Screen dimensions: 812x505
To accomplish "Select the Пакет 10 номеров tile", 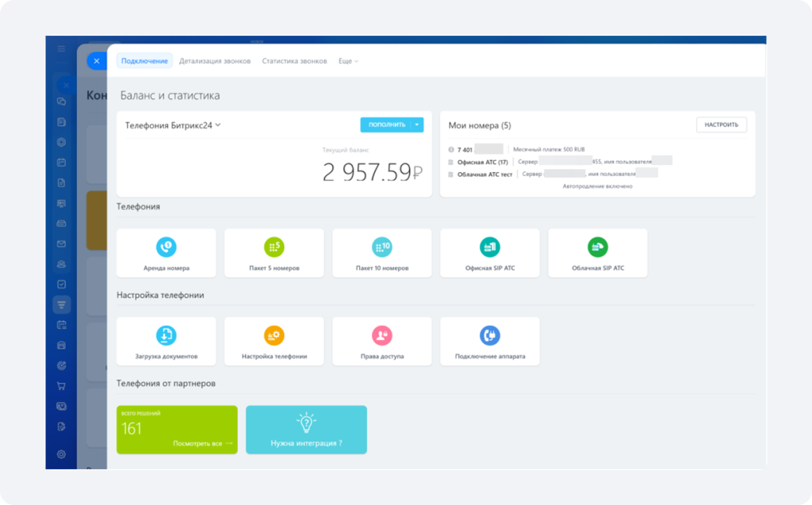I will coord(381,253).
